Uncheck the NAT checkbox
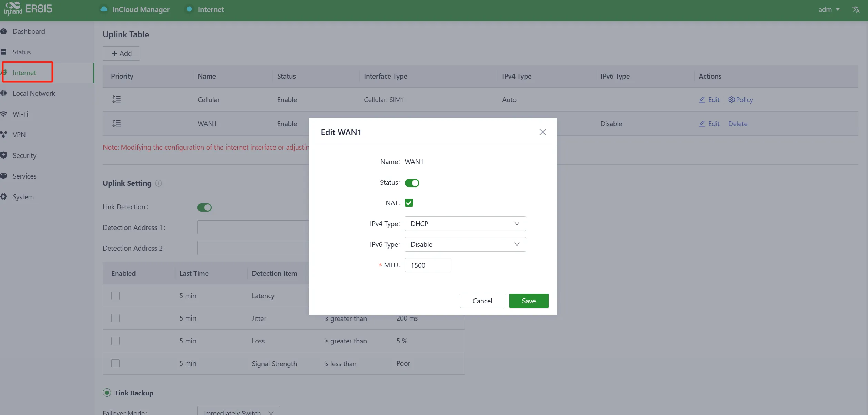This screenshot has width=868, height=415. pyautogui.click(x=409, y=203)
